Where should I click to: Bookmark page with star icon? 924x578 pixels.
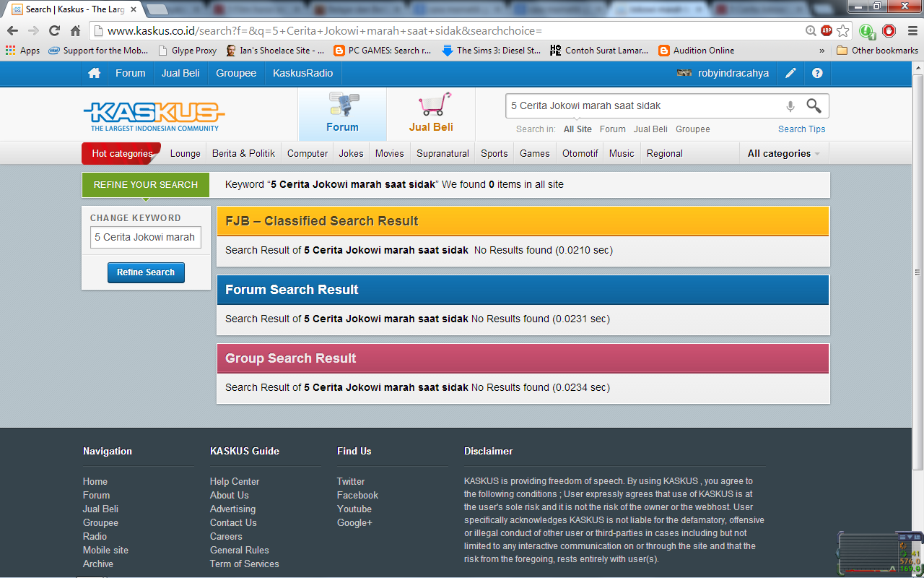pos(842,31)
